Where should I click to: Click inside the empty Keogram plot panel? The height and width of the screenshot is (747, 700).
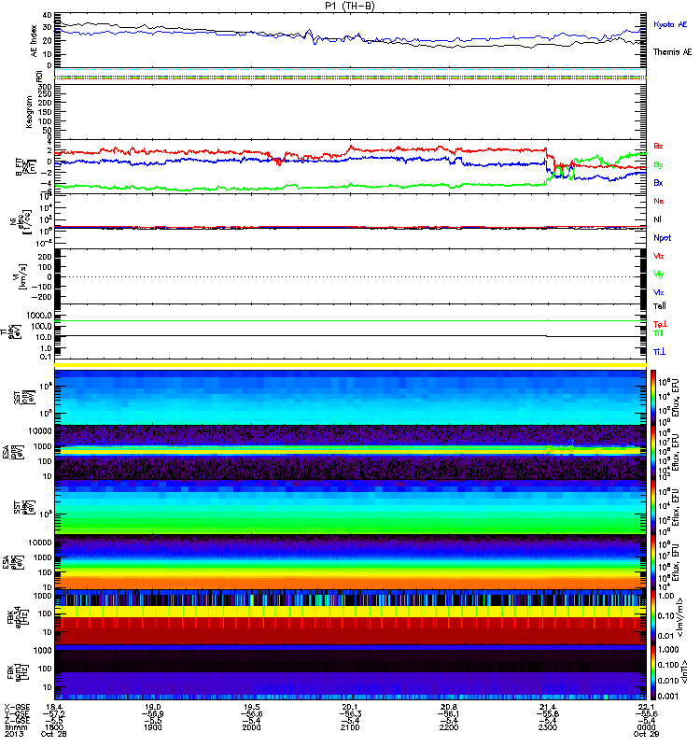click(350, 112)
